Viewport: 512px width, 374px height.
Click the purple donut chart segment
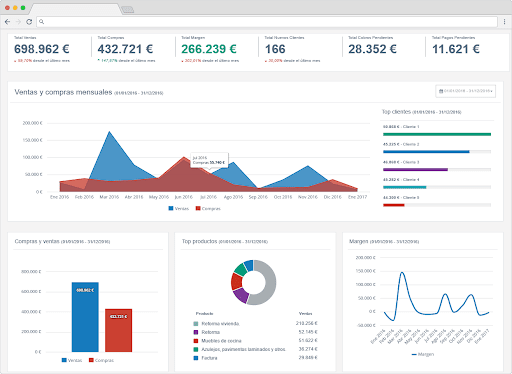241,295
